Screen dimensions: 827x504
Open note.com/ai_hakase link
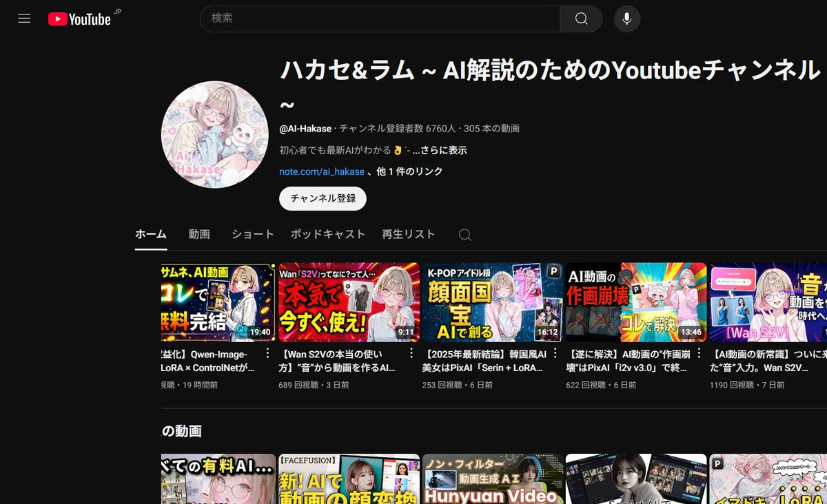[322, 171]
